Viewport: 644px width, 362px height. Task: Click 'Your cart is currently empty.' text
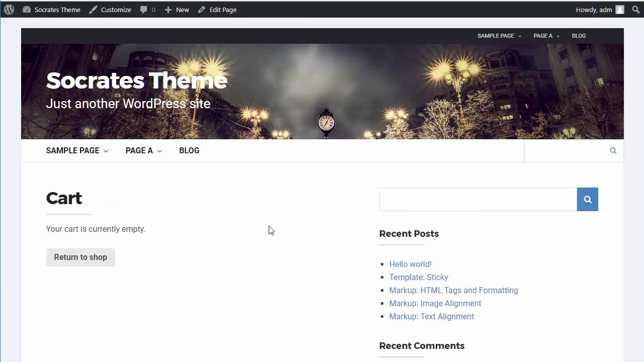click(x=96, y=229)
